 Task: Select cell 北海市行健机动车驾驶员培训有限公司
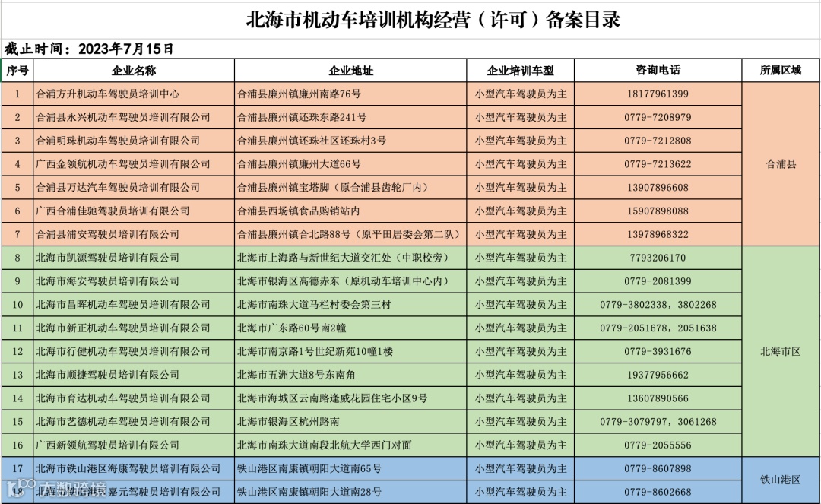click(134, 352)
